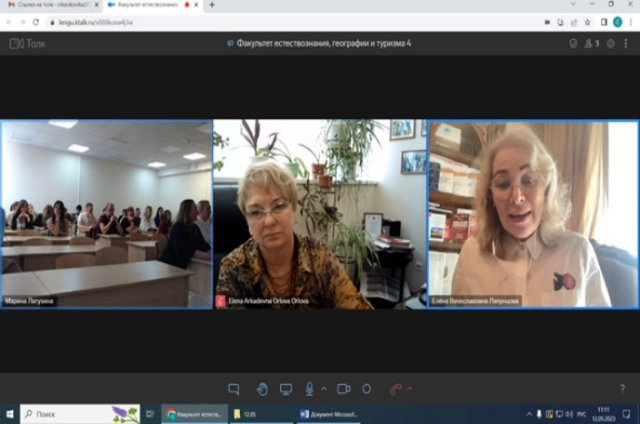Open the Windows Start menu

tap(9, 414)
